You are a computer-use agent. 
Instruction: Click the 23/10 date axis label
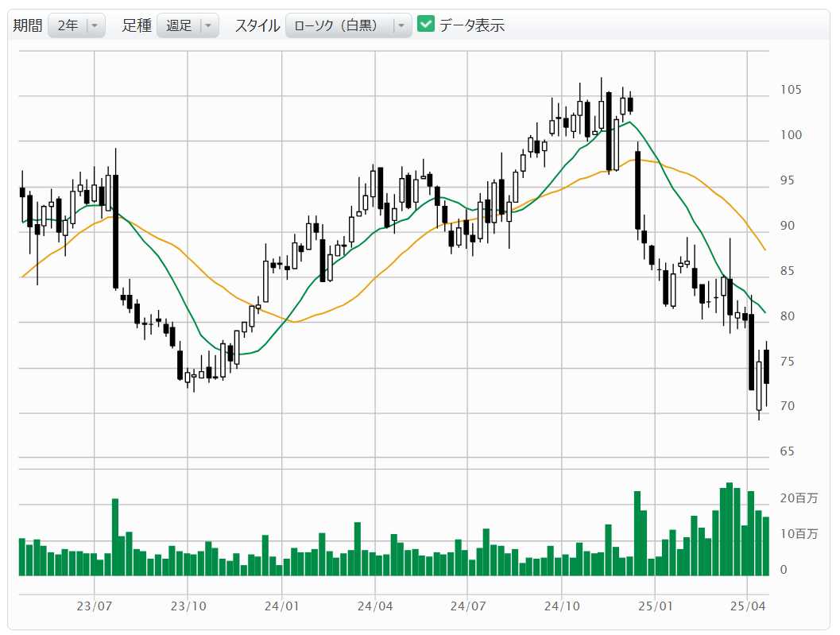(x=188, y=606)
